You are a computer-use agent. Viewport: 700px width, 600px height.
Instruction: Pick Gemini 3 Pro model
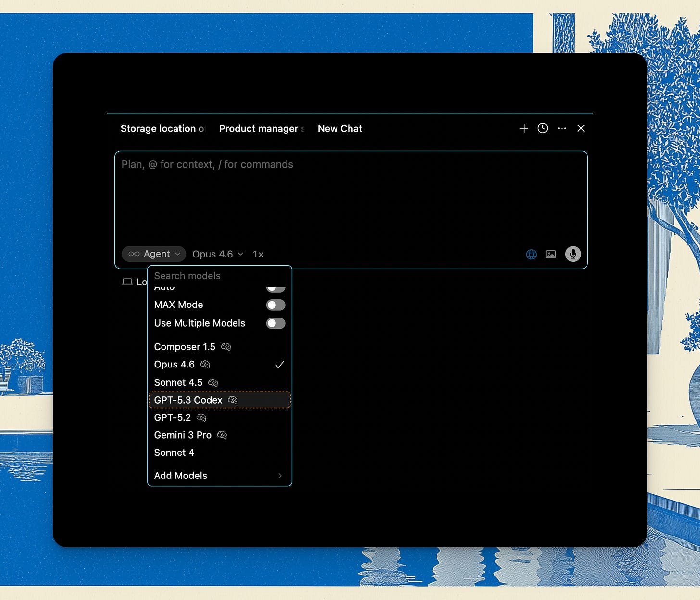pyautogui.click(x=220, y=435)
